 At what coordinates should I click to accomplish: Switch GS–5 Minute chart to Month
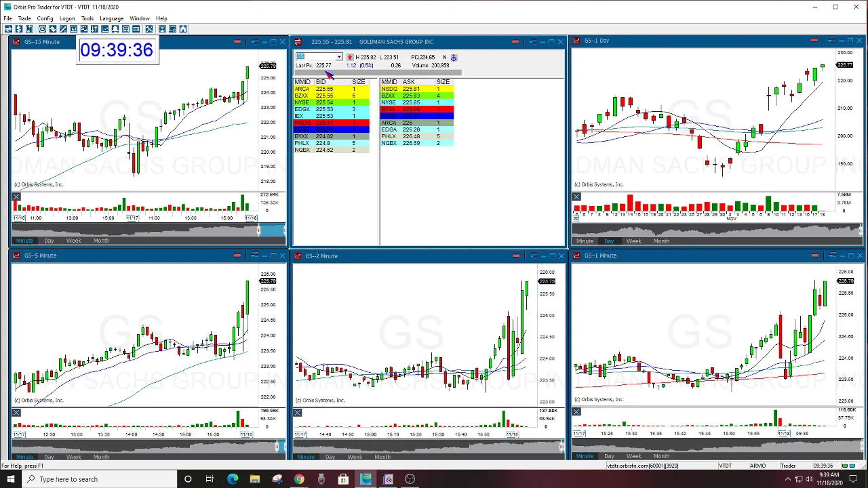(101, 457)
